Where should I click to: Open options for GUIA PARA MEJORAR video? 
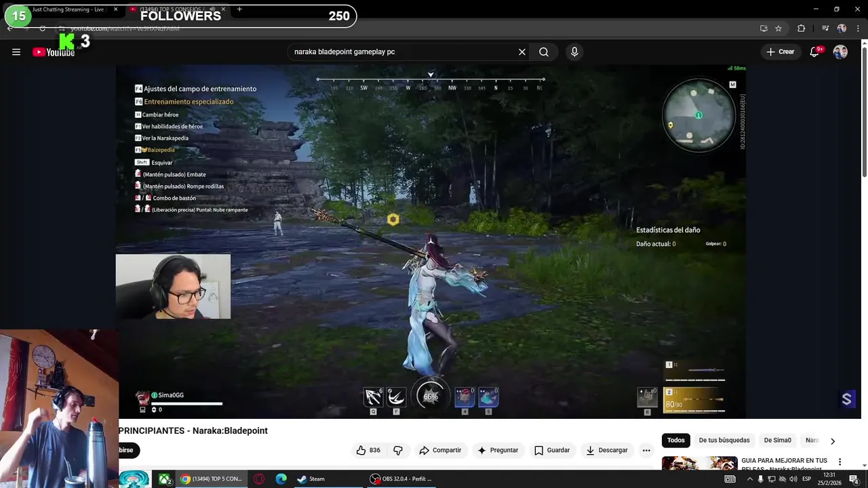840,462
